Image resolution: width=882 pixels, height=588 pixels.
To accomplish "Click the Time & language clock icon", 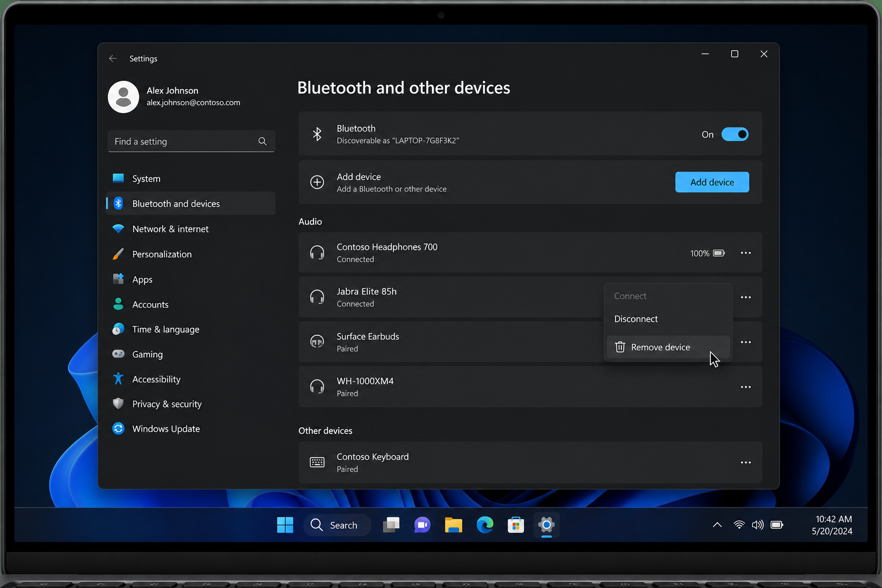I will click(x=118, y=329).
